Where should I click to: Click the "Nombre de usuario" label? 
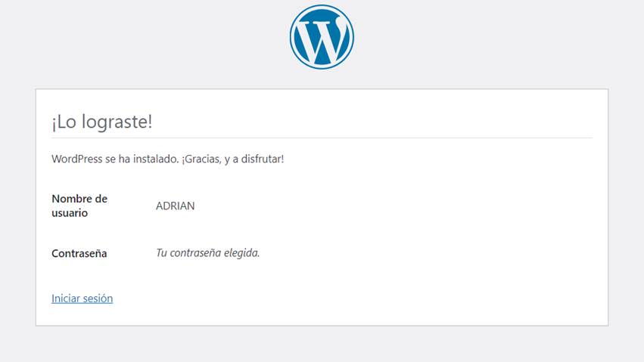point(79,206)
